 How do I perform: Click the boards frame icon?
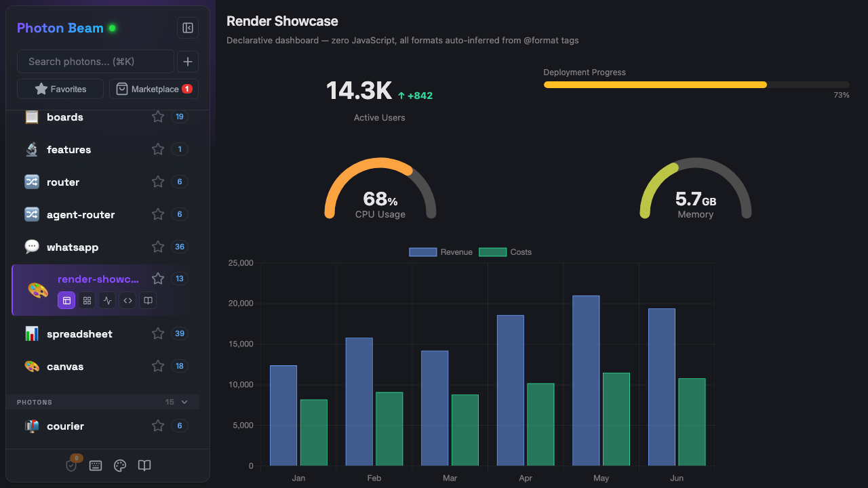coord(32,117)
